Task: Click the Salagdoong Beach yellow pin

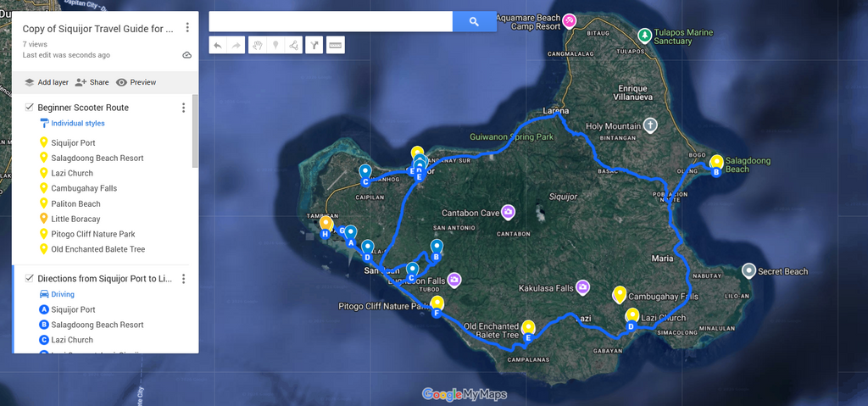Action: tap(717, 161)
